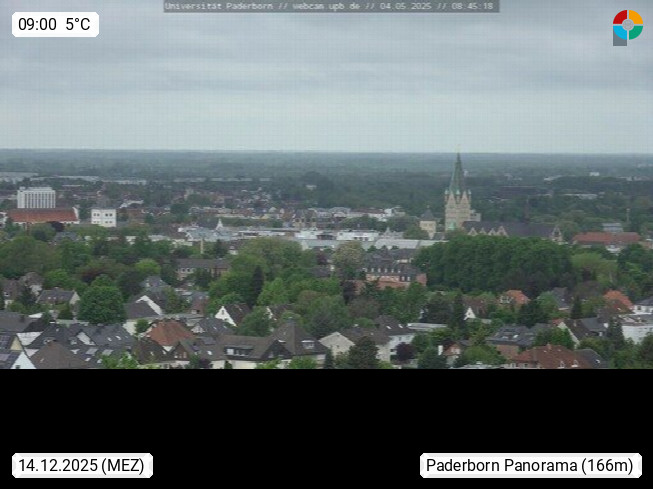Image resolution: width=653 pixels, height=489 pixels.
Task: Click the 14.12.2025 (MEZ) date label
Action: coord(82,465)
